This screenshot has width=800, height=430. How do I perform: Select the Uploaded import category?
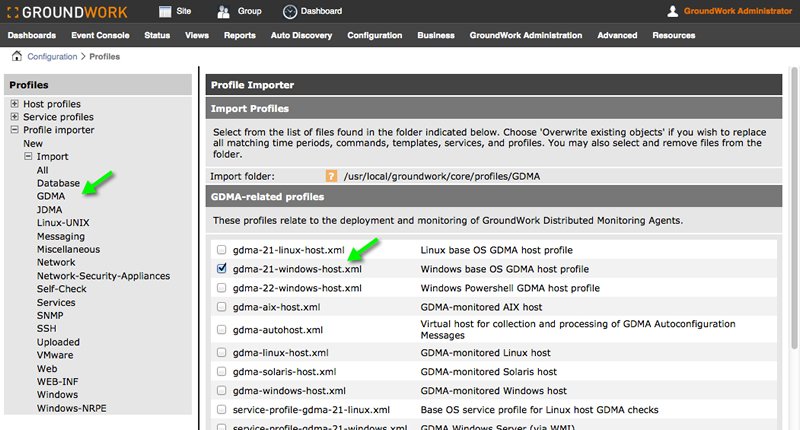click(58, 342)
